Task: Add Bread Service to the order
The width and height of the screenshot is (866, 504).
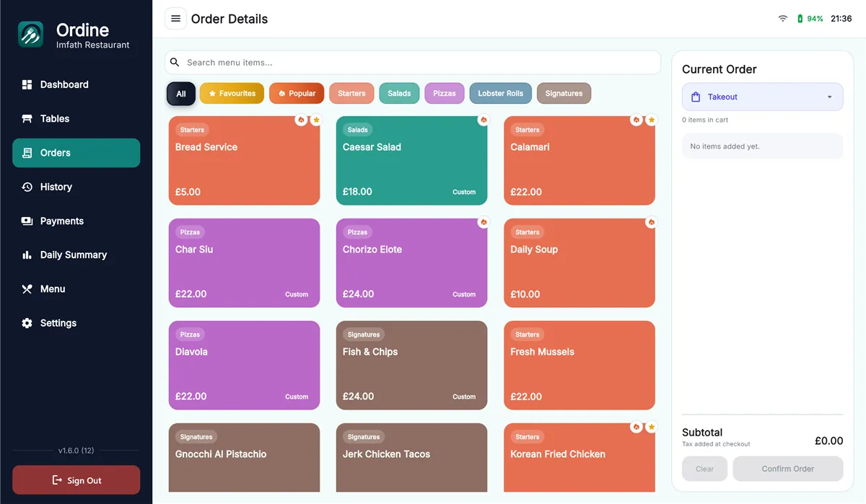Action: [244, 161]
